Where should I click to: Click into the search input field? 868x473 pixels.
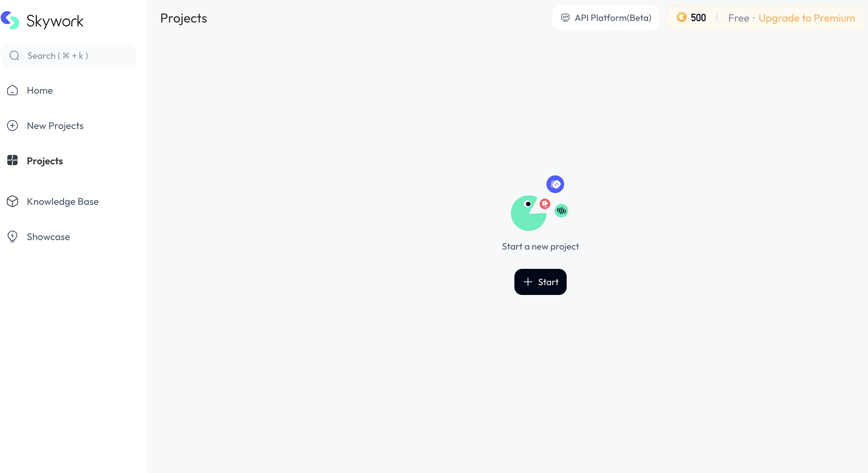coord(67,55)
